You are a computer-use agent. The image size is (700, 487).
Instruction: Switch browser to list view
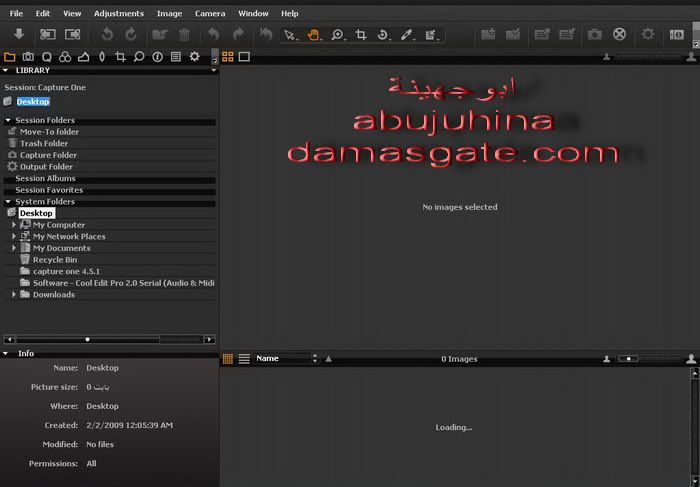click(x=244, y=359)
